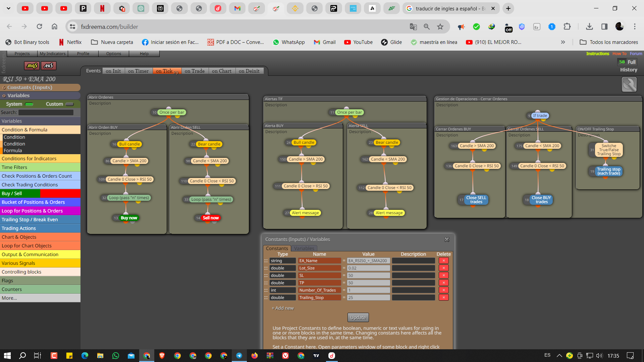Open Telegram from the taskbar

pos(239,356)
